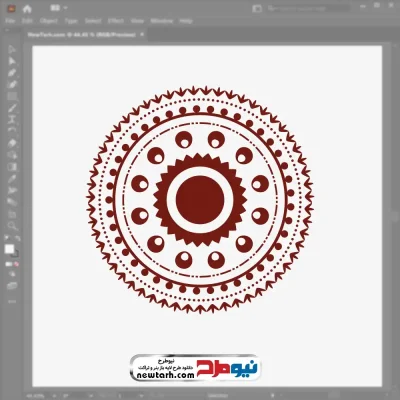Select the Selection tool arrow
This screenshot has height=400, width=400.
click(x=12, y=49)
